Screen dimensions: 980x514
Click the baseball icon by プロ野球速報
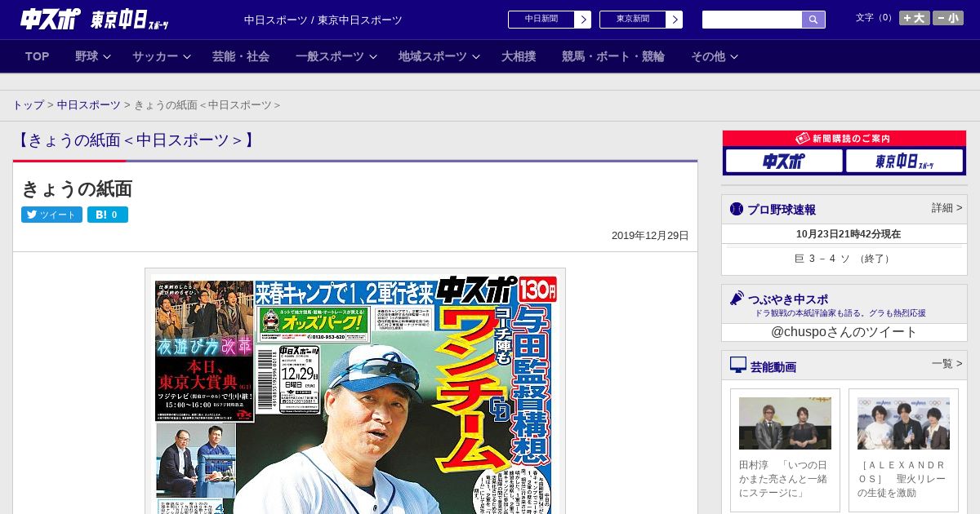click(737, 209)
